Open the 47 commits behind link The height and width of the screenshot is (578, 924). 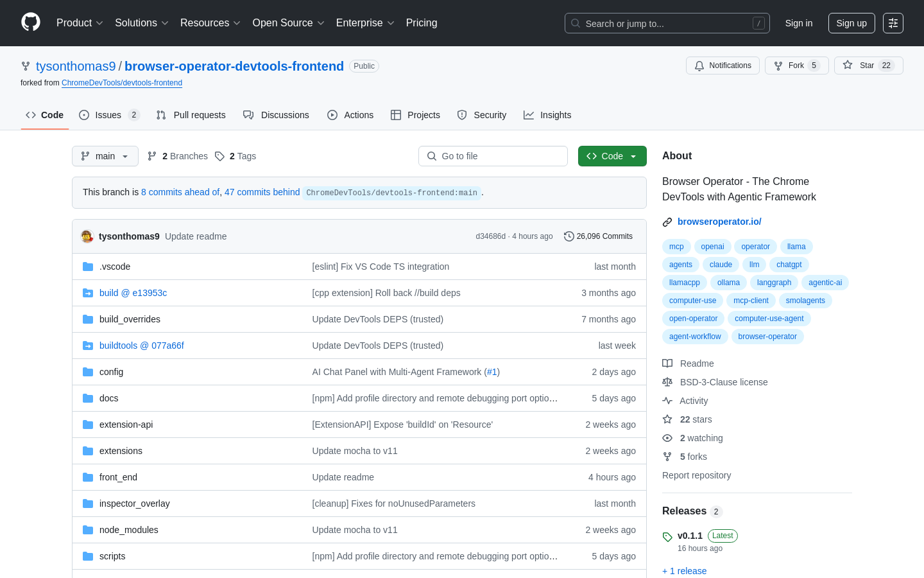pyautogui.click(x=262, y=192)
